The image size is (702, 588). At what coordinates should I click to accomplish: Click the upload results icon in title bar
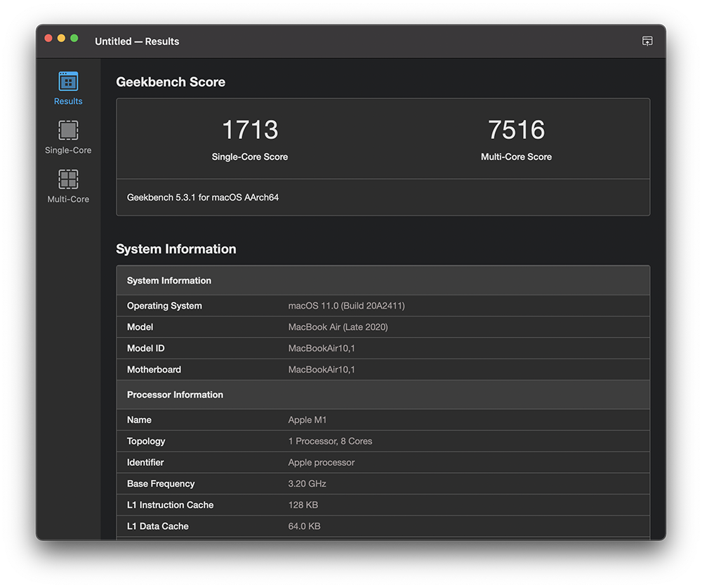[647, 41]
